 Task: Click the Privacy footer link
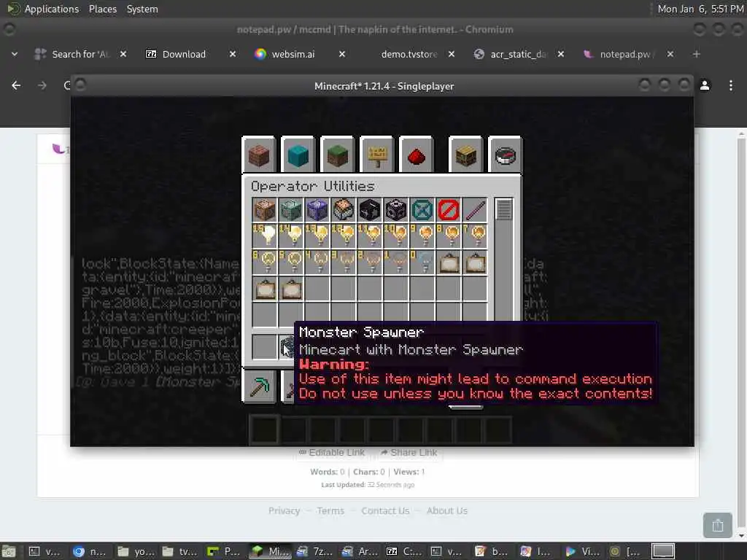pyautogui.click(x=284, y=511)
